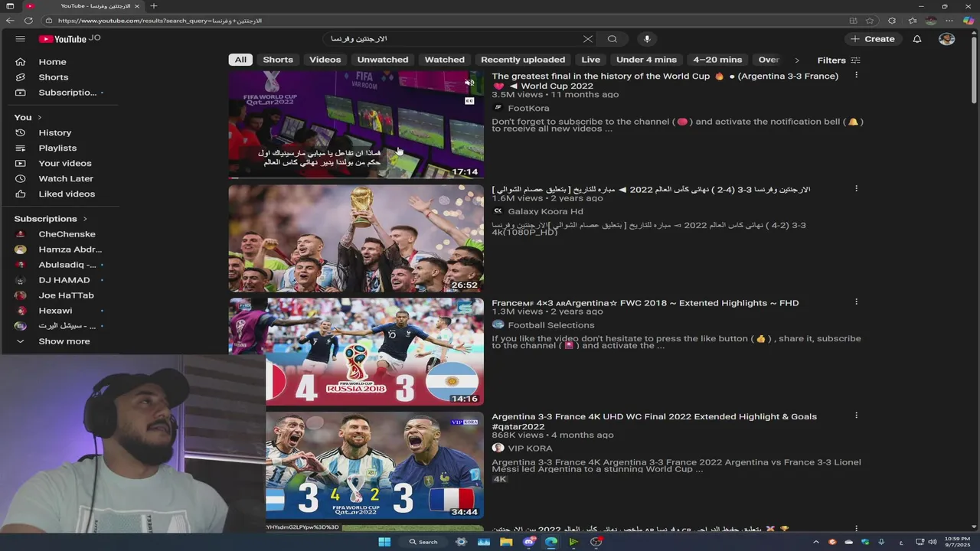Open YouTube notifications bell
This screenshot has height=551, width=980.
[x=916, y=39]
